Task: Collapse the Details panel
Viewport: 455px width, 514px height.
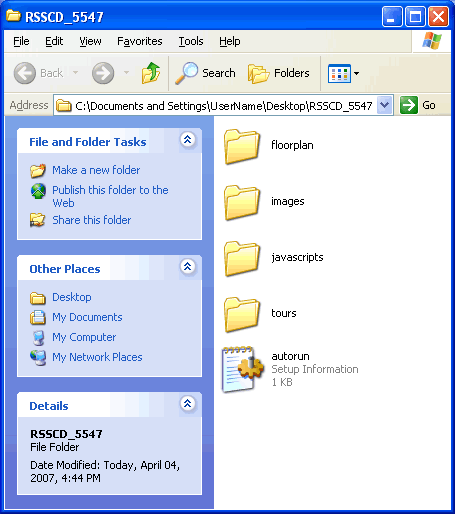Action: pos(188,404)
